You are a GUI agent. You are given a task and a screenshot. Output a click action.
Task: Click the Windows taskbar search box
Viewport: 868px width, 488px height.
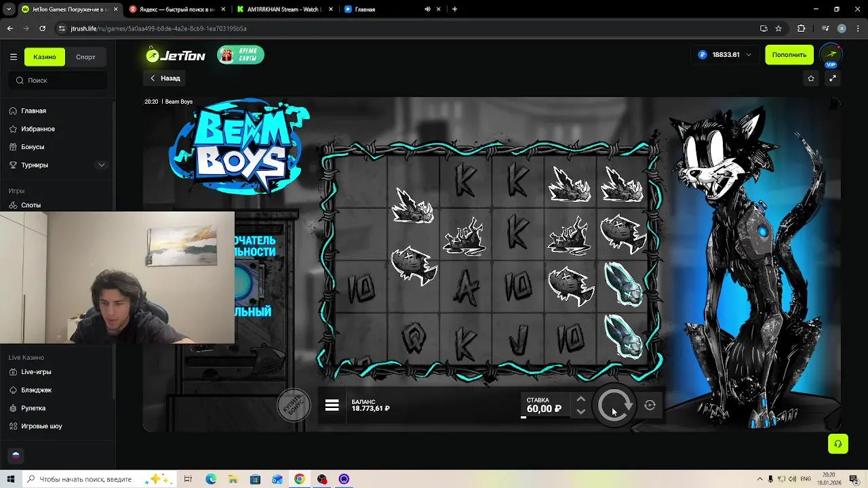(100, 479)
